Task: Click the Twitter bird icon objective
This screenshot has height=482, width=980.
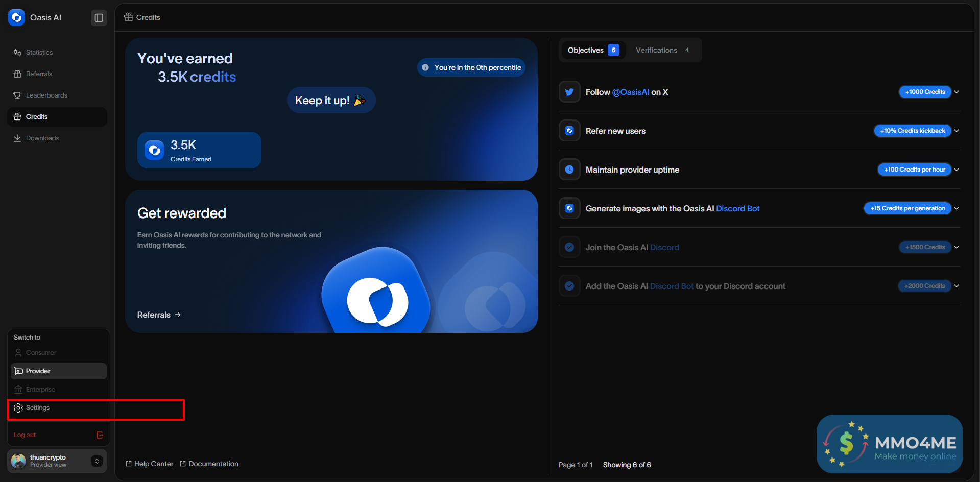Action: (x=569, y=92)
